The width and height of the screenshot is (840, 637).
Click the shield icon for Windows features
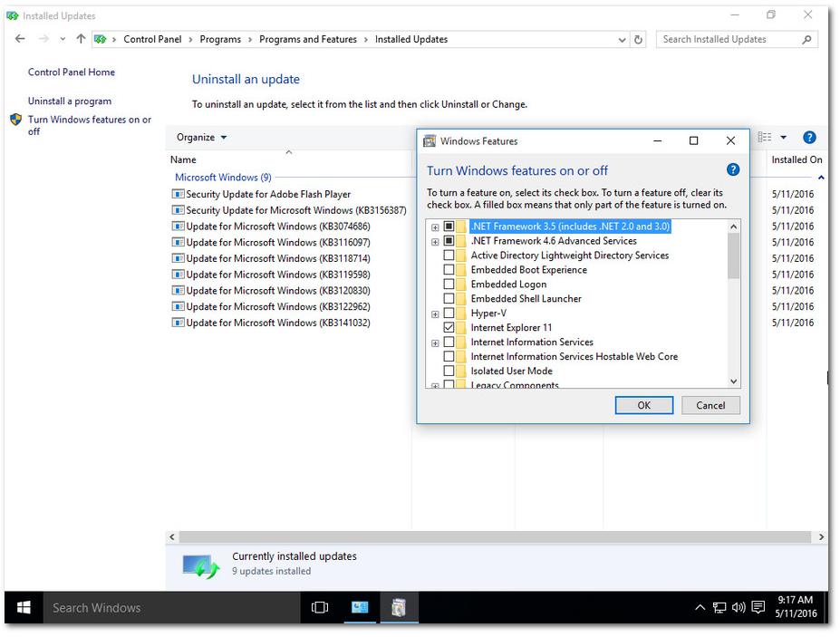tap(16, 120)
